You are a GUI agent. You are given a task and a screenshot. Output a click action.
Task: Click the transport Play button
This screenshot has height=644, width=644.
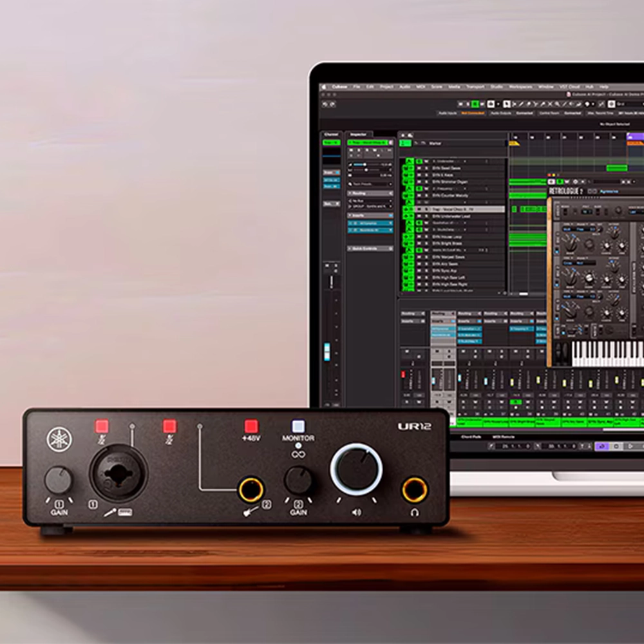point(630,446)
